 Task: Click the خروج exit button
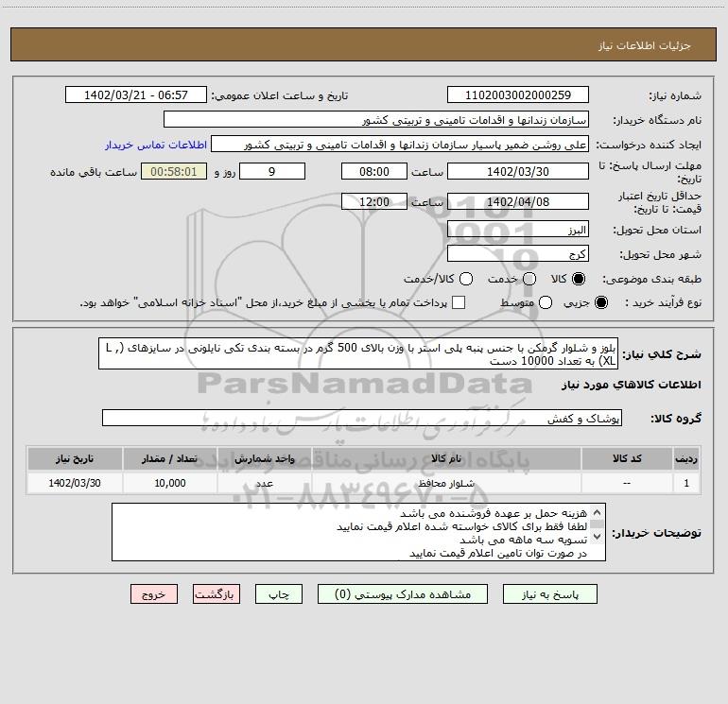click(154, 594)
